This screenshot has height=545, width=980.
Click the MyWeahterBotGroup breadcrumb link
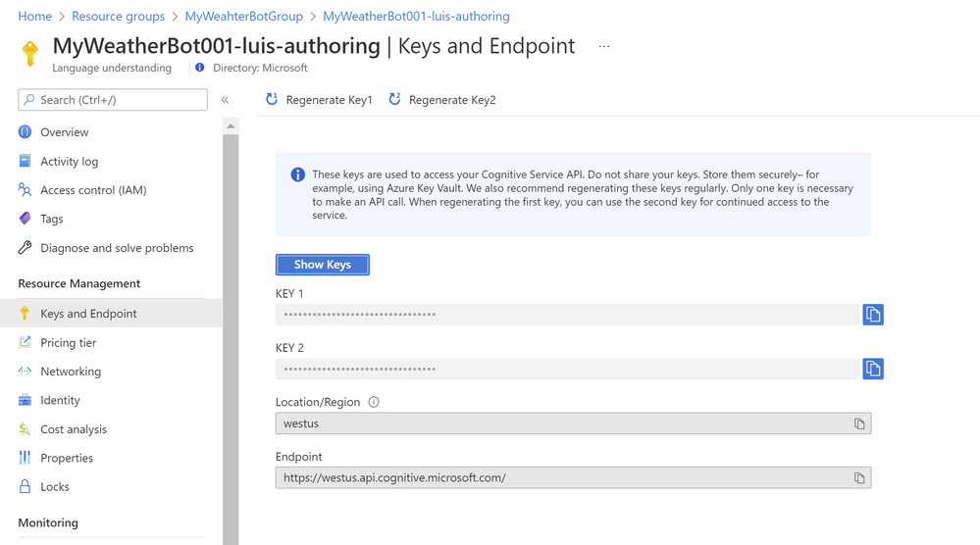tap(243, 17)
